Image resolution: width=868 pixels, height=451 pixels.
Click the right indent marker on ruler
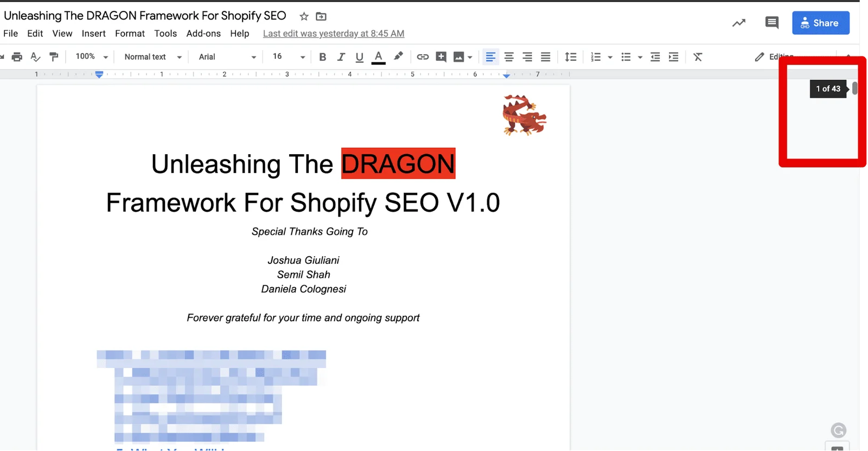(506, 75)
